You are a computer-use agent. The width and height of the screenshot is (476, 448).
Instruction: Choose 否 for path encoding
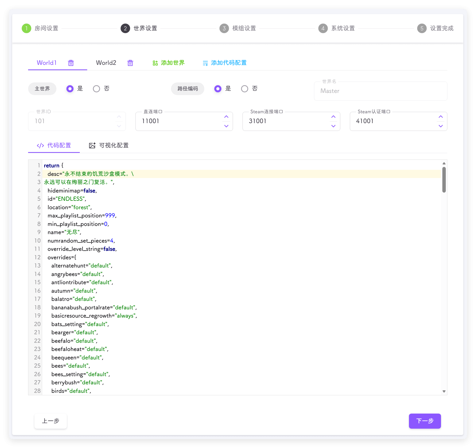(x=245, y=89)
